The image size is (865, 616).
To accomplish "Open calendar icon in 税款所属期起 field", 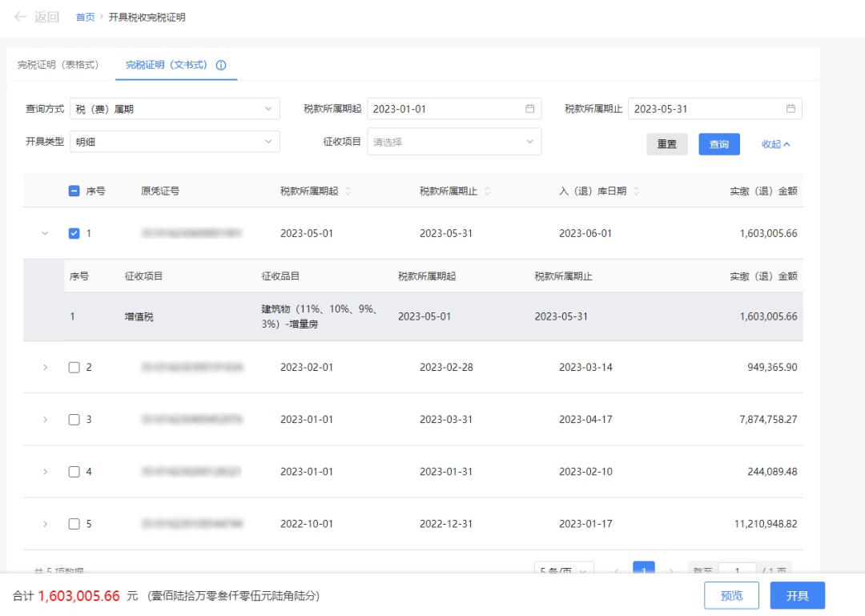I will 529,109.
